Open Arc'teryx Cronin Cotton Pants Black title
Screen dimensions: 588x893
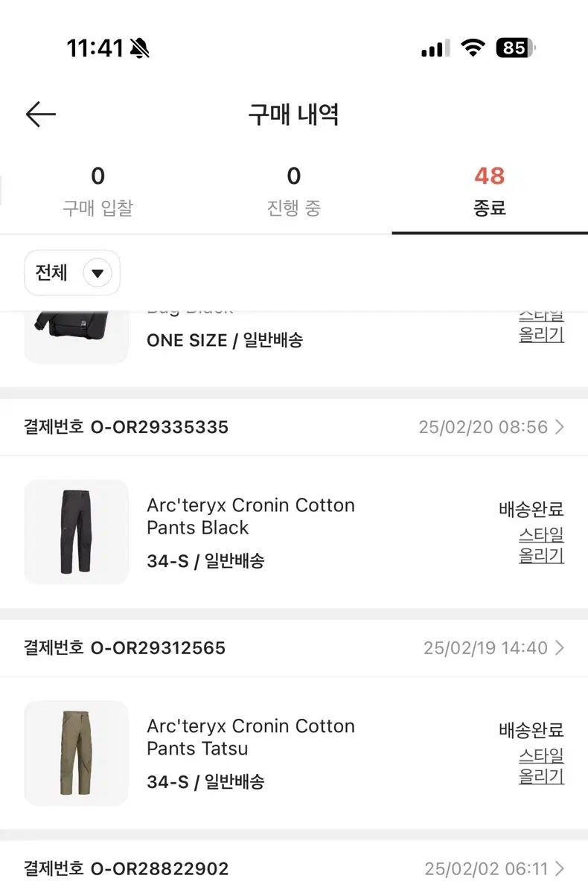tap(250, 516)
